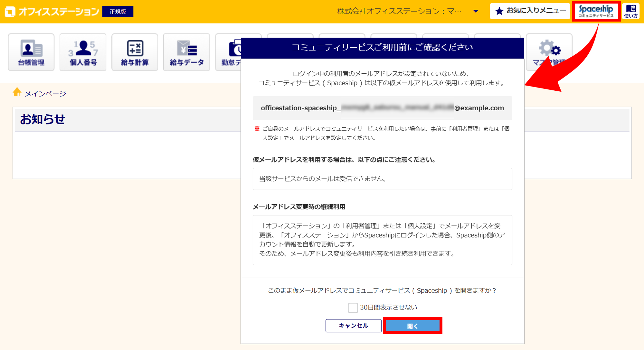Click the heading メールアドレス変更時の継続利用
This screenshot has height=350, width=644.
pyautogui.click(x=299, y=207)
